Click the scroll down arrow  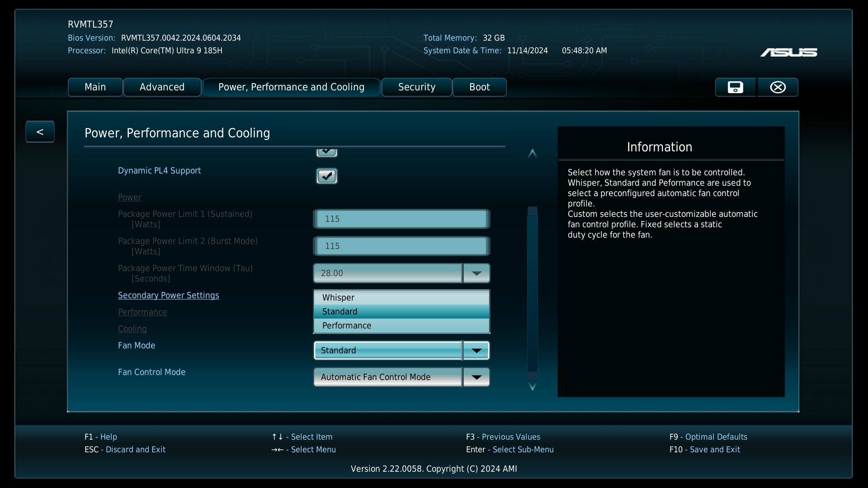pos(533,386)
